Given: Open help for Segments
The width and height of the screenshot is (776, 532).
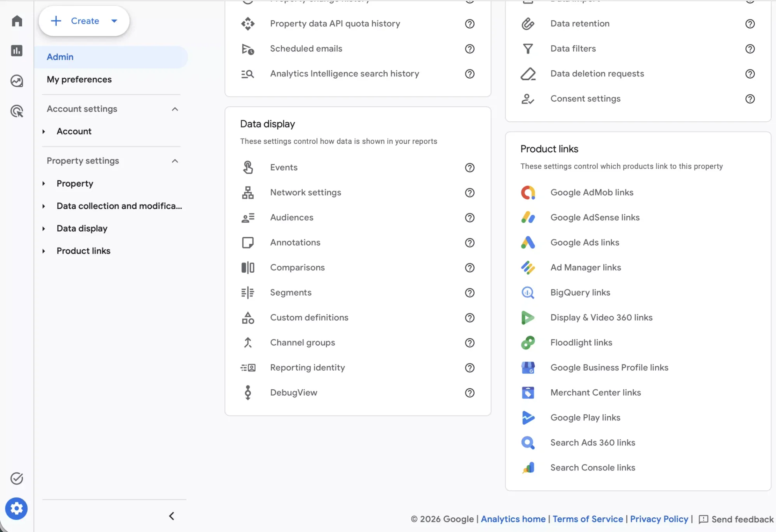Looking at the screenshot, I should click(x=470, y=293).
